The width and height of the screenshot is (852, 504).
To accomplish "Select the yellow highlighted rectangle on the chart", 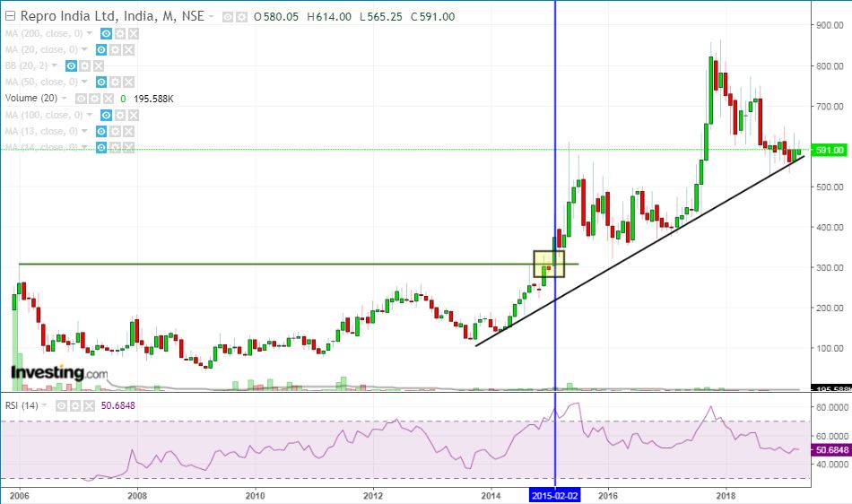I will 549,264.
